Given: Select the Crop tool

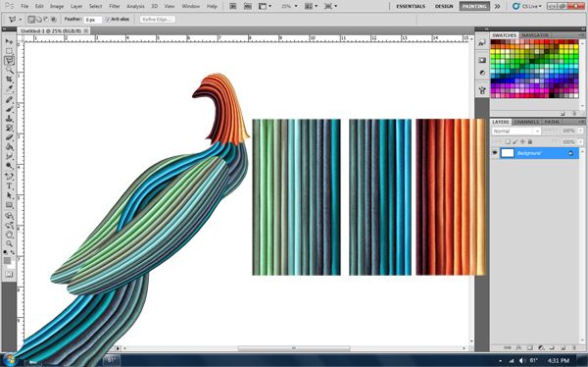Looking at the screenshot, I should [x=9, y=79].
